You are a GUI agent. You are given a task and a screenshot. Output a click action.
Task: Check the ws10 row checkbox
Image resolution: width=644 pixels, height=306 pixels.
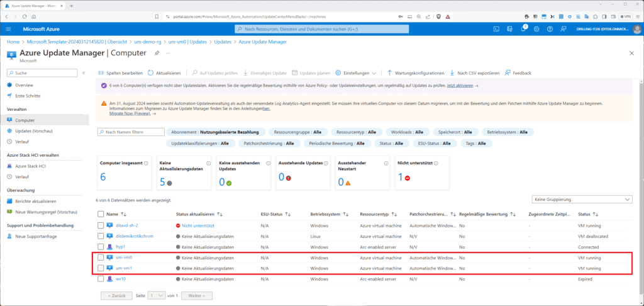tap(101, 279)
